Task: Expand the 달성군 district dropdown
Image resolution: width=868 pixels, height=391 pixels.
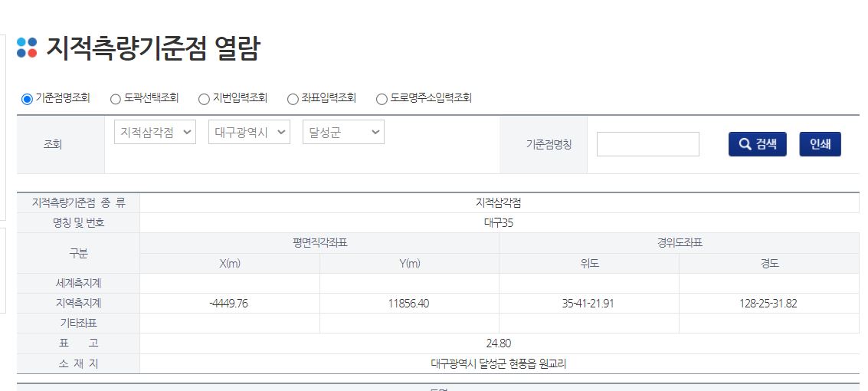Action: (x=343, y=133)
